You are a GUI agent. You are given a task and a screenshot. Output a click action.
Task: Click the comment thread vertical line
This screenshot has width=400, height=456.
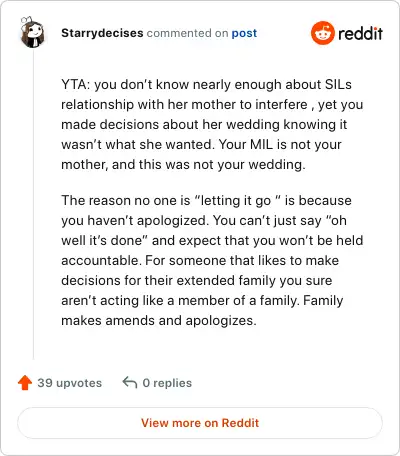tap(33, 204)
